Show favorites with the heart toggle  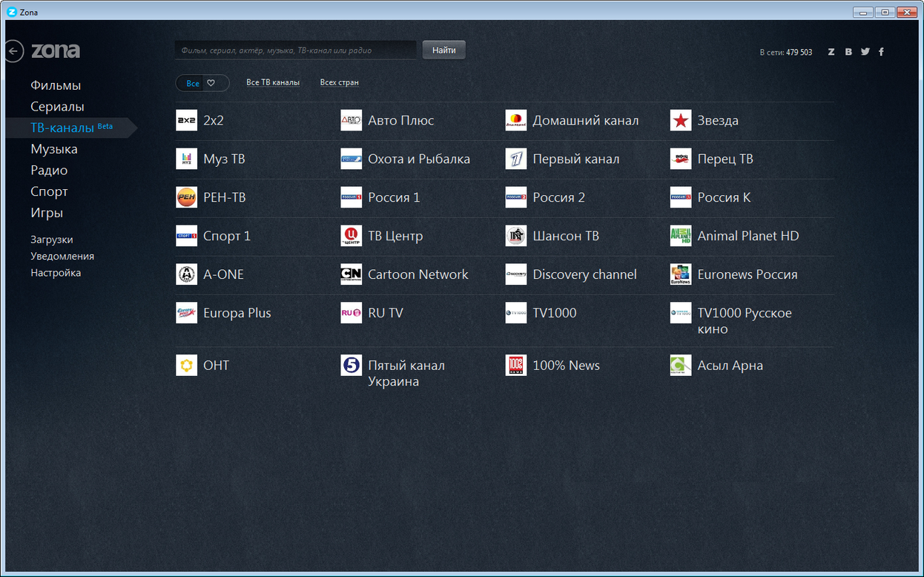coord(211,83)
